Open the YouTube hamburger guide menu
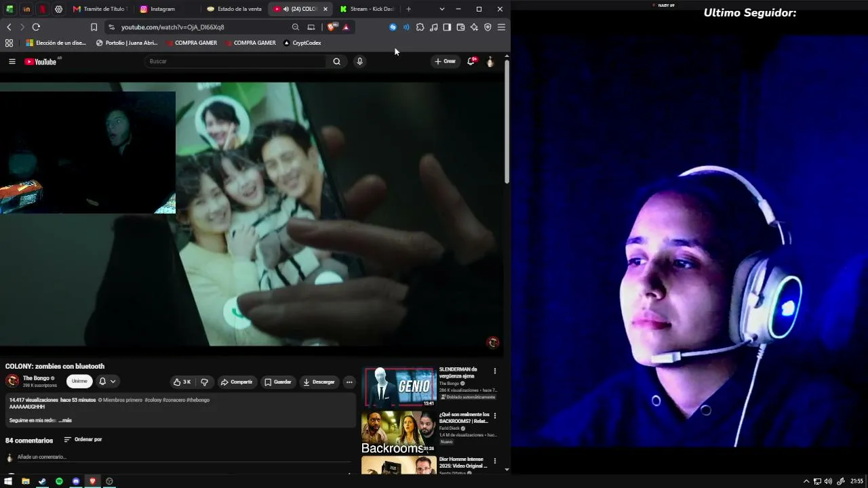The image size is (868, 488). 12,62
